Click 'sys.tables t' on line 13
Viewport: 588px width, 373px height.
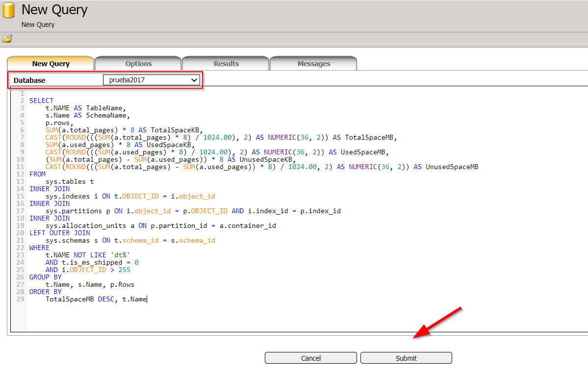[70, 181]
